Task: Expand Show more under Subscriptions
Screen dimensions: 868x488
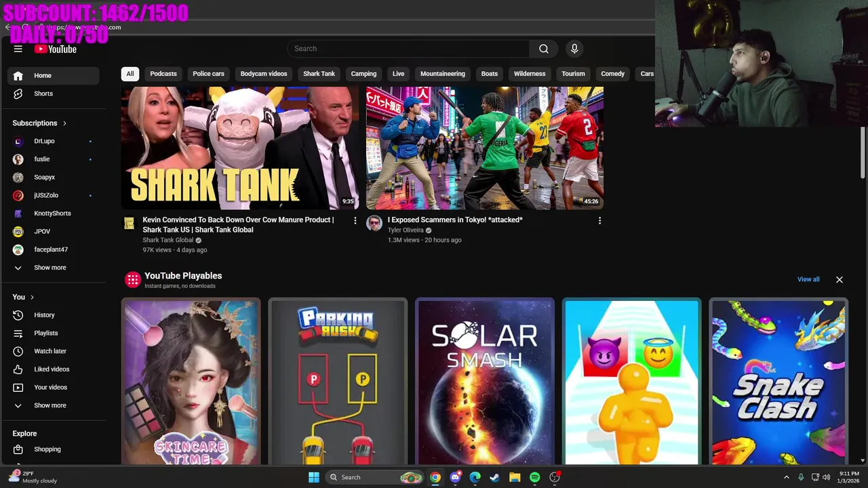Action: point(54,268)
